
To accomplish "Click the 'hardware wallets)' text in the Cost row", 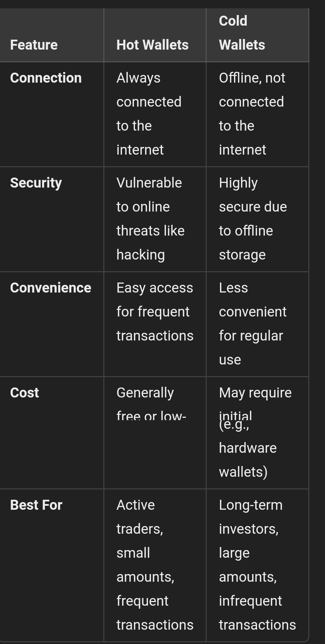I will tap(247, 460).
